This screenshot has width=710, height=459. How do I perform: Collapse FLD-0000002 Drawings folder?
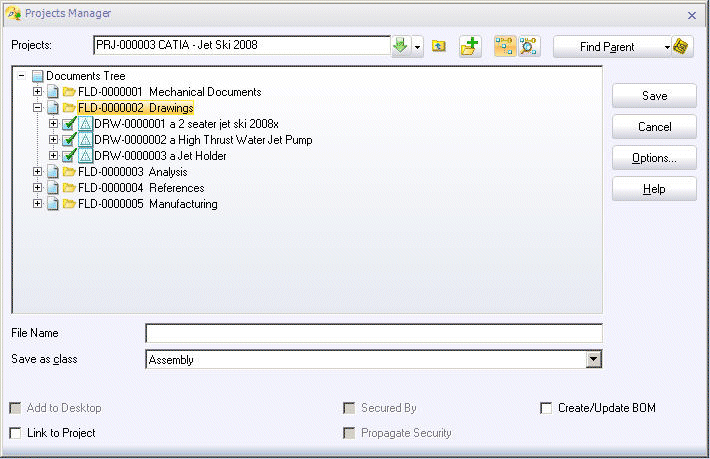[x=38, y=108]
